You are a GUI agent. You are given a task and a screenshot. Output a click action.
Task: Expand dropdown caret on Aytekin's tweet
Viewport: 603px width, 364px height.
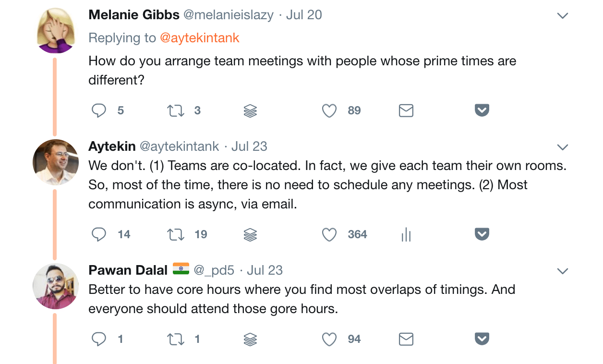[x=562, y=147]
